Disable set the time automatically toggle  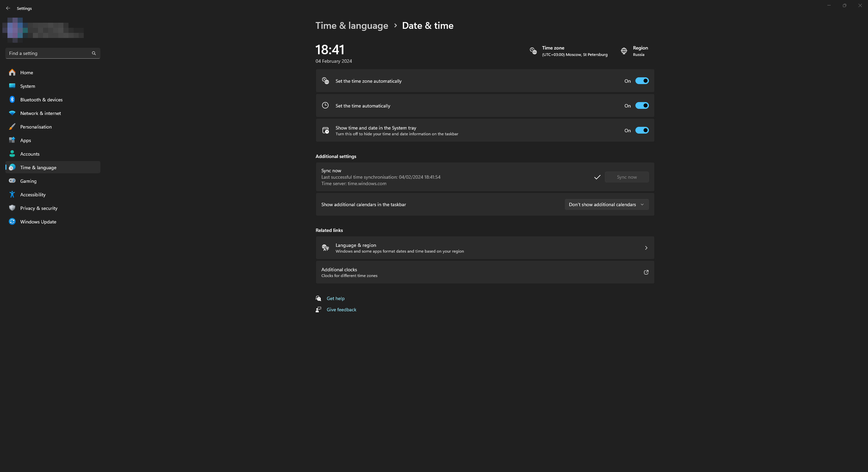click(x=642, y=105)
